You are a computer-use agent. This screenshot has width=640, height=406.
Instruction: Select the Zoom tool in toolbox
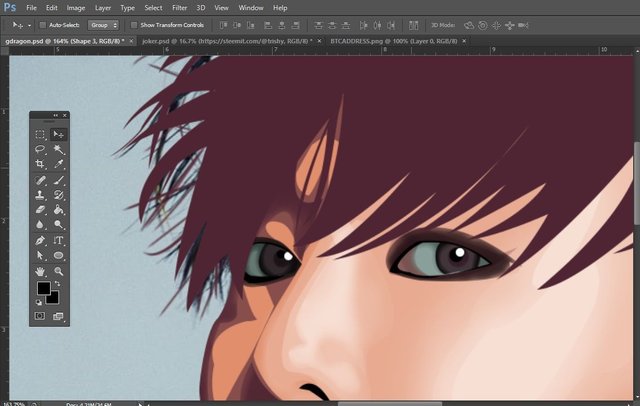click(58, 271)
